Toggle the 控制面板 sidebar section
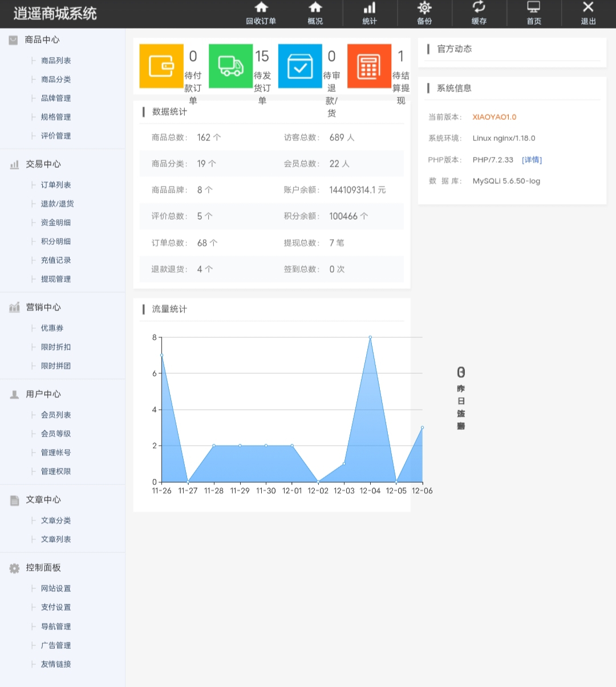616x687 pixels. pyautogui.click(x=43, y=568)
